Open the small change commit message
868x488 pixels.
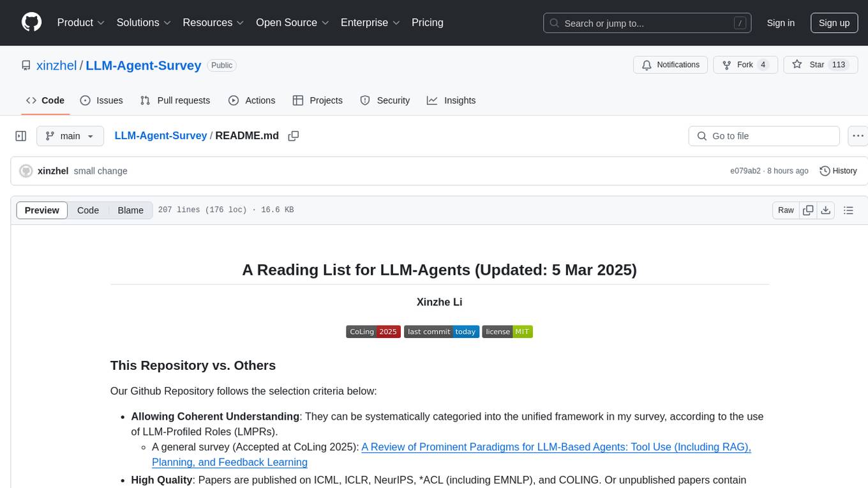click(x=101, y=171)
